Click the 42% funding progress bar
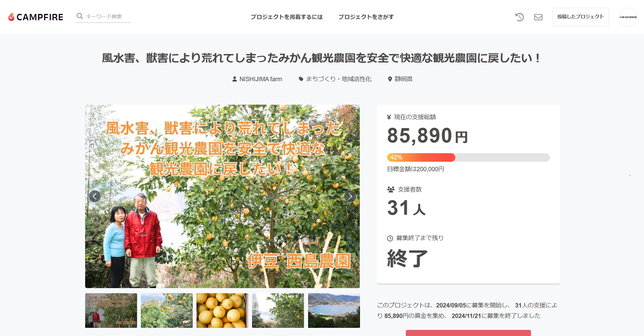The width and height of the screenshot is (644, 336). tap(468, 157)
